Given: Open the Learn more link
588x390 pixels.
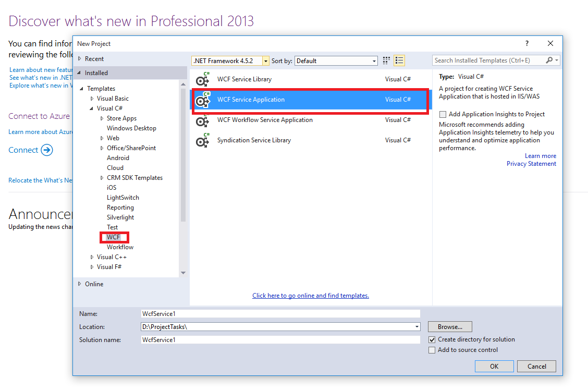Looking at the screenshot, I should (x=541, y=156).
